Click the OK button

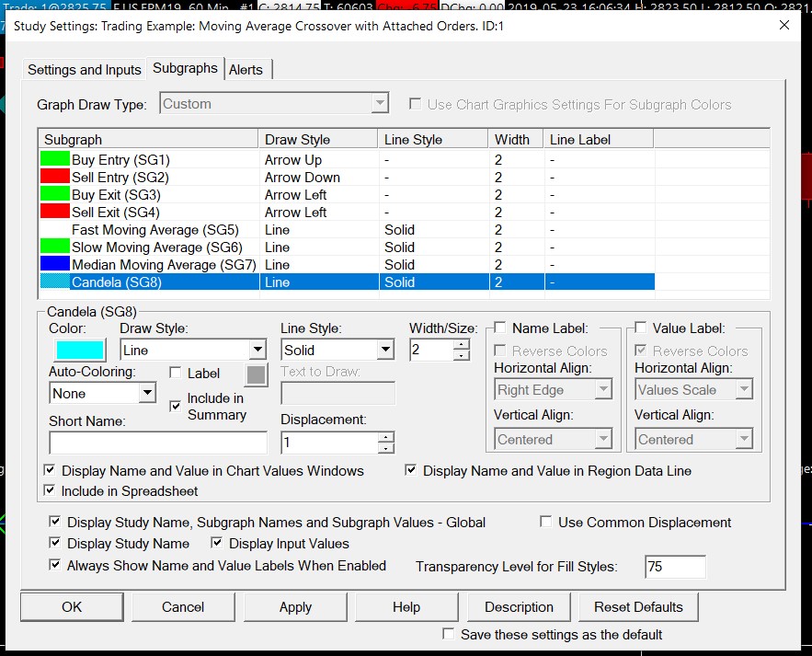[x=72, y=606]
